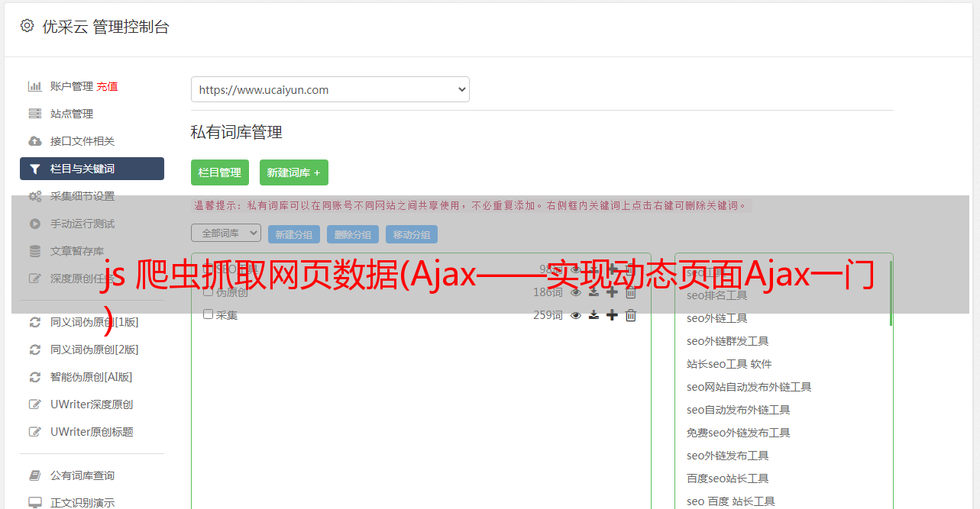Image resolution: width=980 pixels, height=509 pixels.
Task: Click the 259词 count
Action: click(548, 315)
